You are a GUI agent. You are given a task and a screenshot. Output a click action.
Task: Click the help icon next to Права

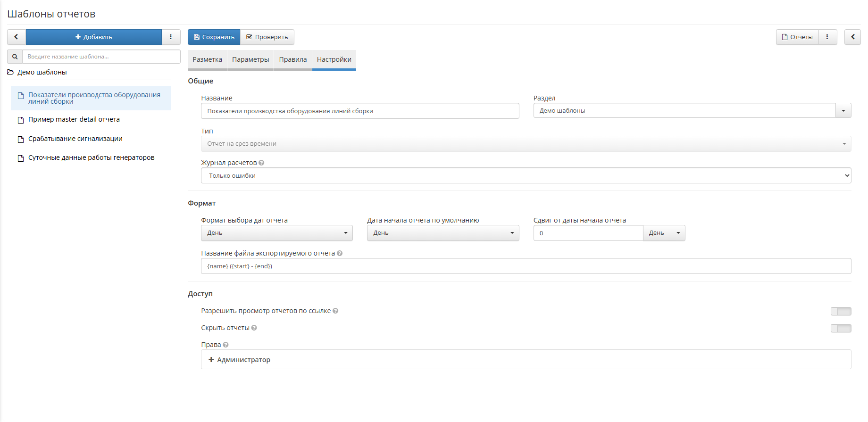(x=225, y=345)
